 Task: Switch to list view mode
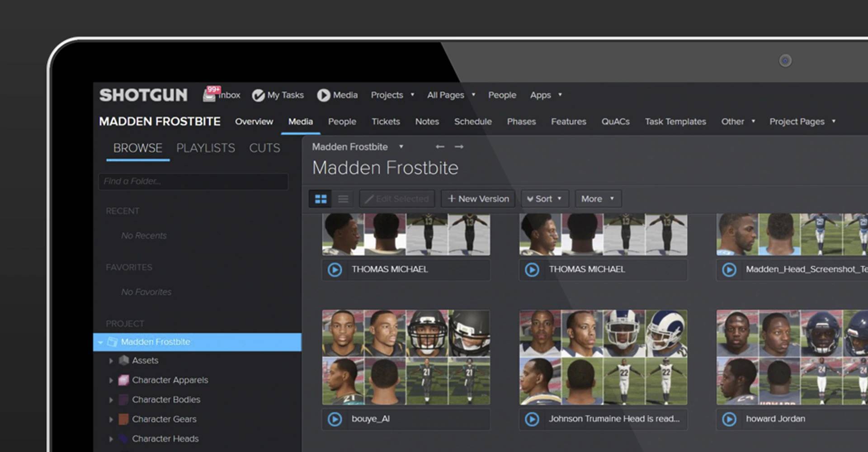(343, 199)
